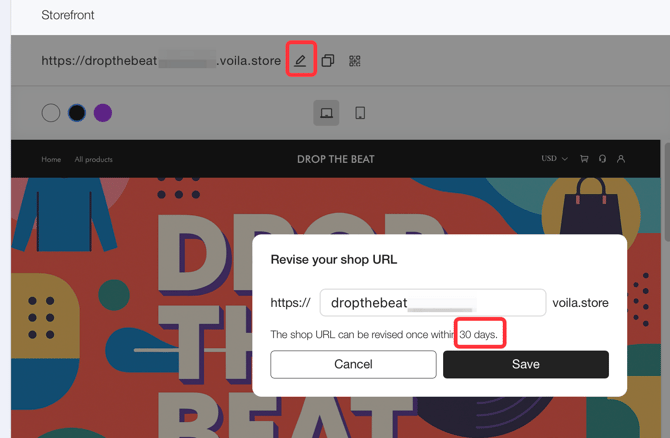The image size is (670, 438).
Task: Go to Home in store navigation
Action: (51, 159)
